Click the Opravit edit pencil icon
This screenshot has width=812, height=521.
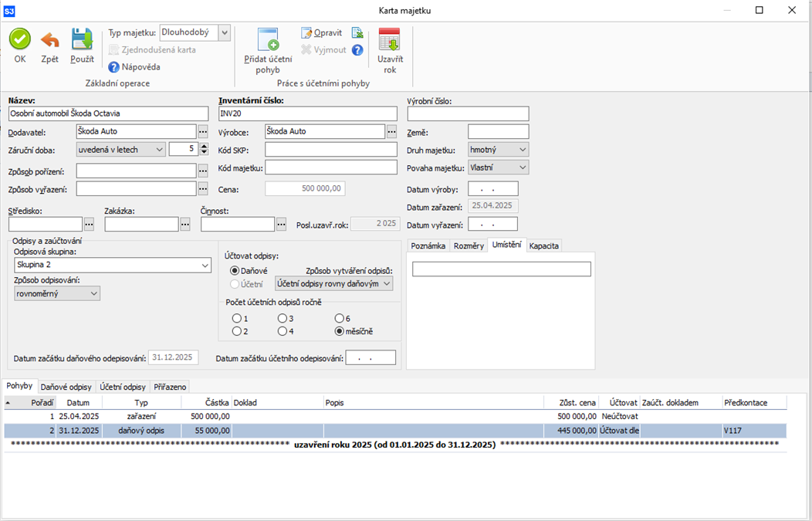tap(307, 33)
